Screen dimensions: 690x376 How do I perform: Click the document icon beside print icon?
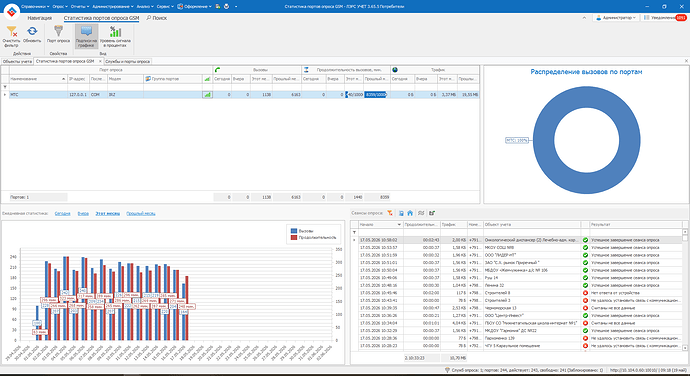click(218, 7)
